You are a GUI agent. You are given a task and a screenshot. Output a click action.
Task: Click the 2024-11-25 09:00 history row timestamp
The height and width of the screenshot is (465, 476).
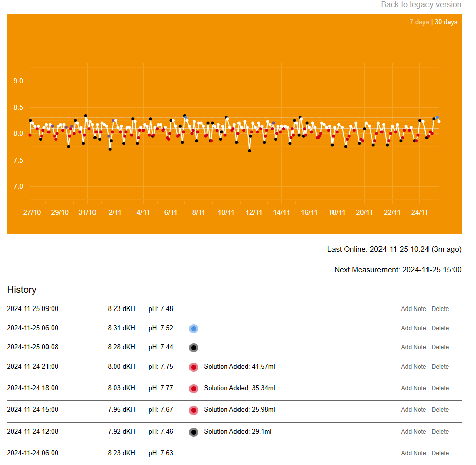[32, 309]
